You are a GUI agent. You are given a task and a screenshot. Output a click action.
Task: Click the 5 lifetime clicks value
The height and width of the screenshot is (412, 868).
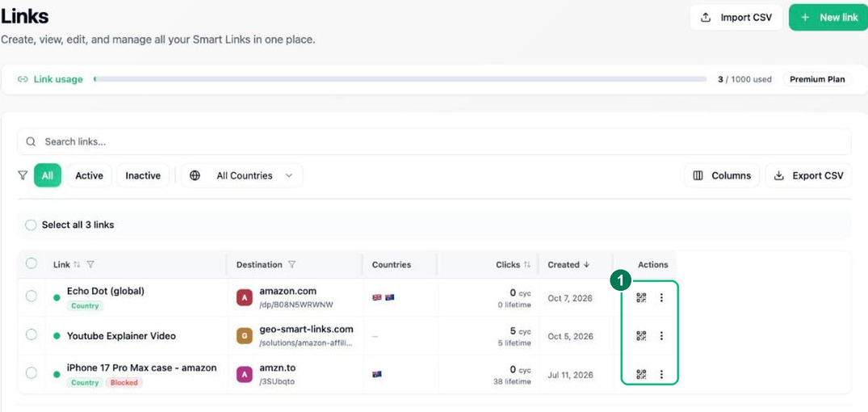point(514,343)
